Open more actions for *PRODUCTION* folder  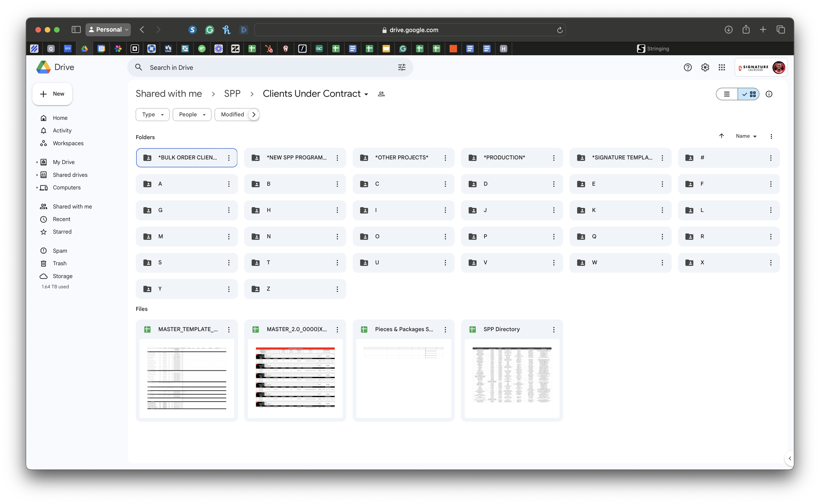pos(554,158)
